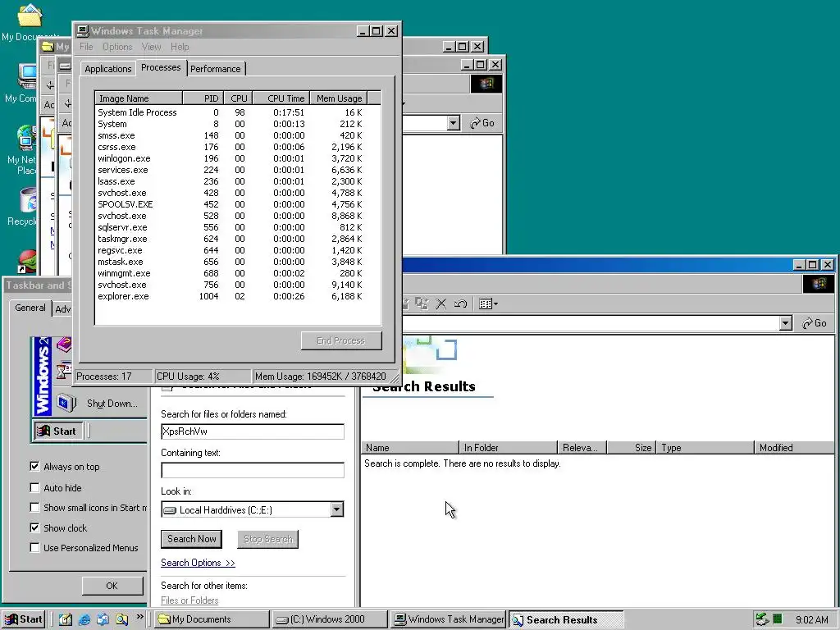
Task: Open the Look in drive dropdown
Action: [336, 509]
